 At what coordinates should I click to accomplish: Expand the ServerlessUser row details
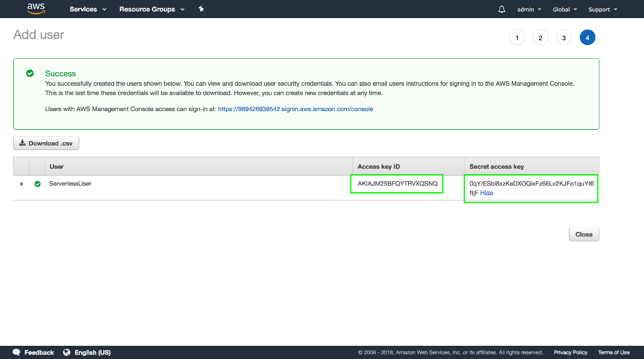tap(22, 184)
